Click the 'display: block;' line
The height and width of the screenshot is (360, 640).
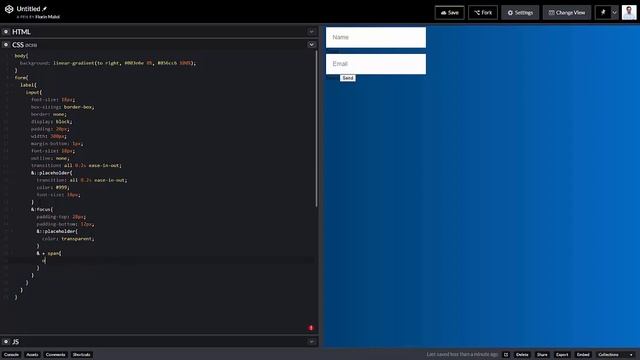click(51, 122)
